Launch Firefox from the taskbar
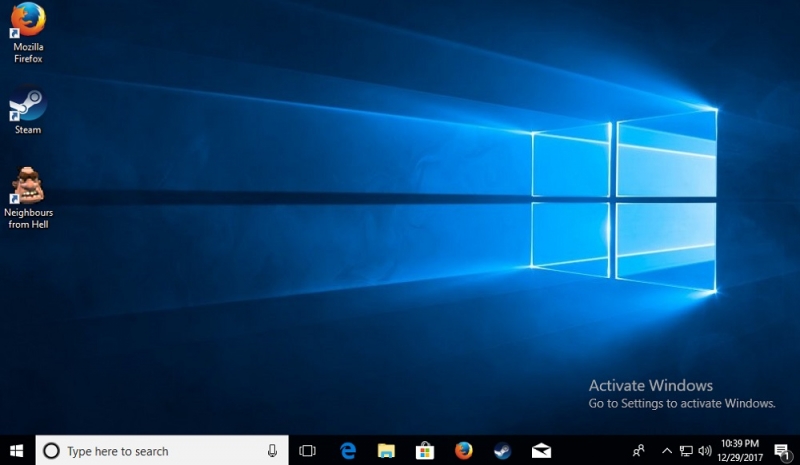 [x=463, y=451]
